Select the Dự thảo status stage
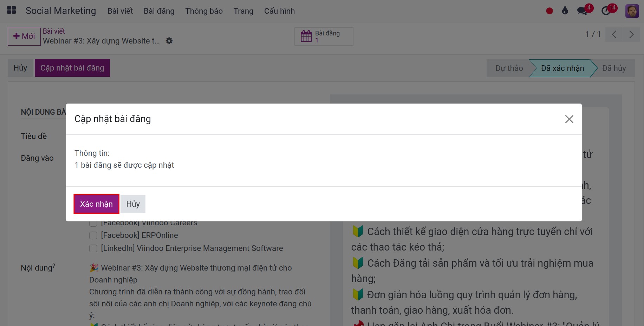The height and width of the screenshot is (326, 644). (509, 68)
